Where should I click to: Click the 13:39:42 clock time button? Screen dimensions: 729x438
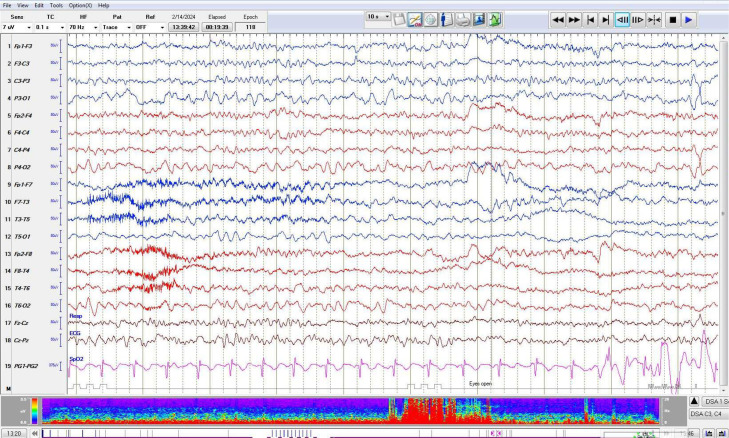[183, 27]
